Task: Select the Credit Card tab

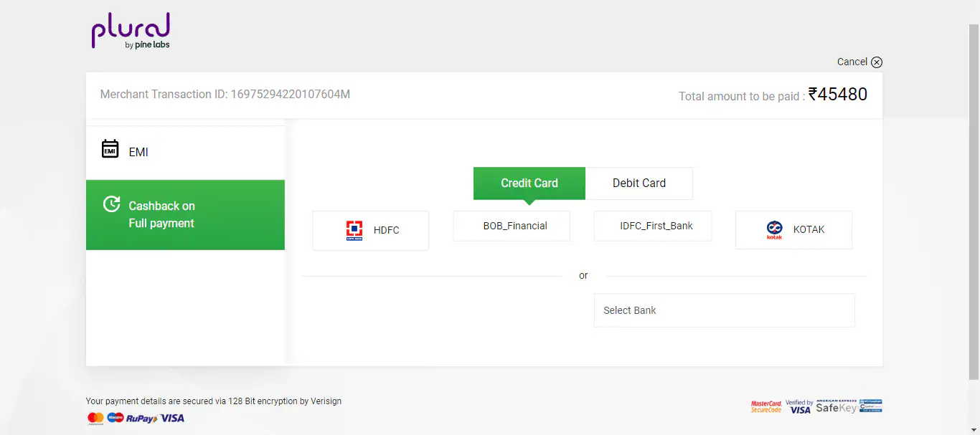Action: click(529, 183)
